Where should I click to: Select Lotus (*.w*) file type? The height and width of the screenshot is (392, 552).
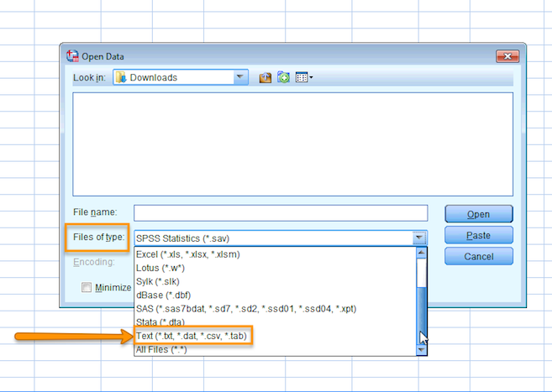(275, 268)
